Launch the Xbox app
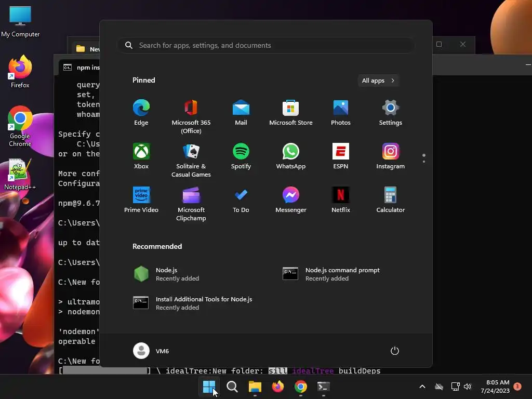Viewport: 532px width, 399px height. click(x=141, y=156)
